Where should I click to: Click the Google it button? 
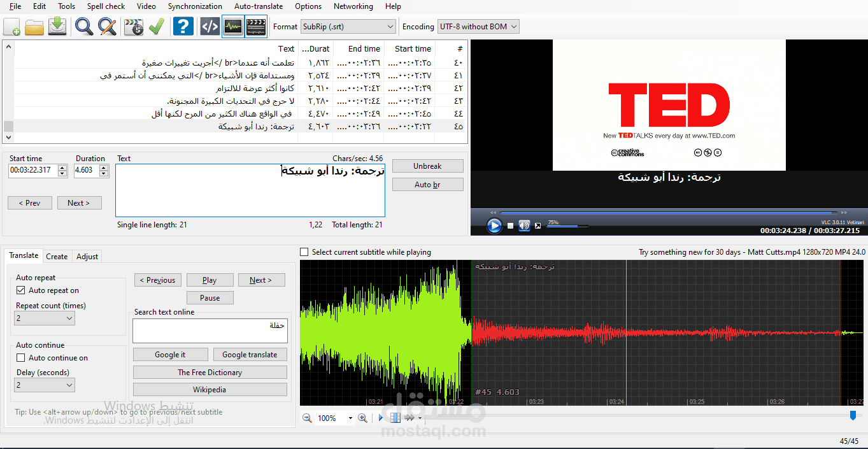tap(170, 355)
